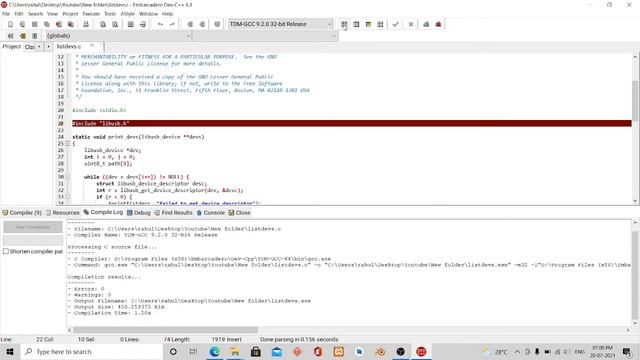Viewport: 640px width, 360px height.
Task: Open the Execute menu
Action: coord(91,14)
